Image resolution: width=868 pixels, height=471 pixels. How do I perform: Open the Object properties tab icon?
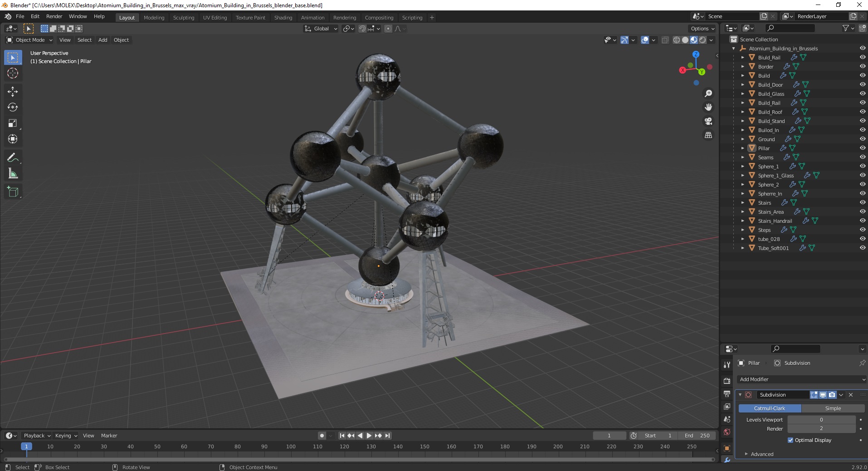click(727, 448)
